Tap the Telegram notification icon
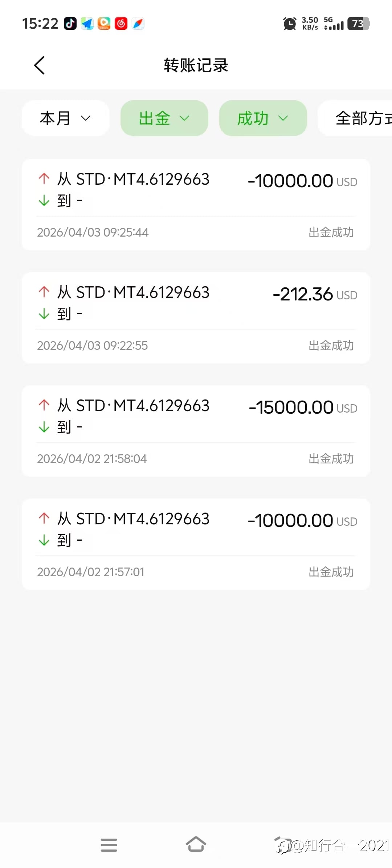392x868 pixels. [x=87, y=24]
